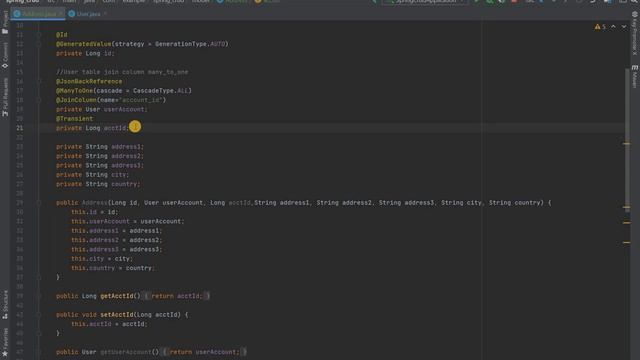The height and width of the screenshot is (360, 640).
Task: Click the setAcctId method name
Action: tap(117, 315)
